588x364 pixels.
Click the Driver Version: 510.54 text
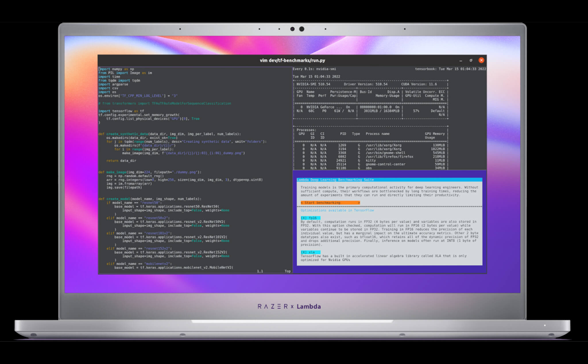click(x=365, y=84)
